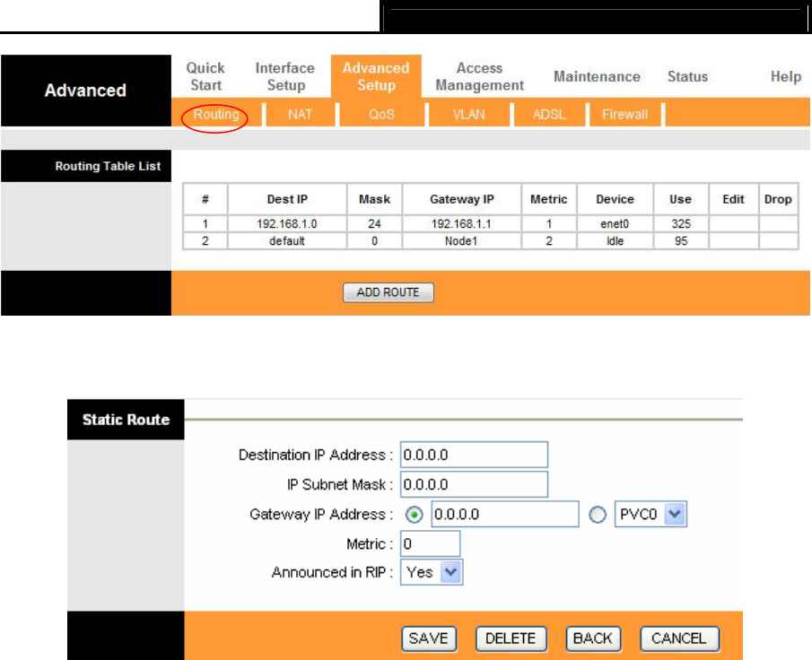Click the Destination IP Address field

[474, 455]
